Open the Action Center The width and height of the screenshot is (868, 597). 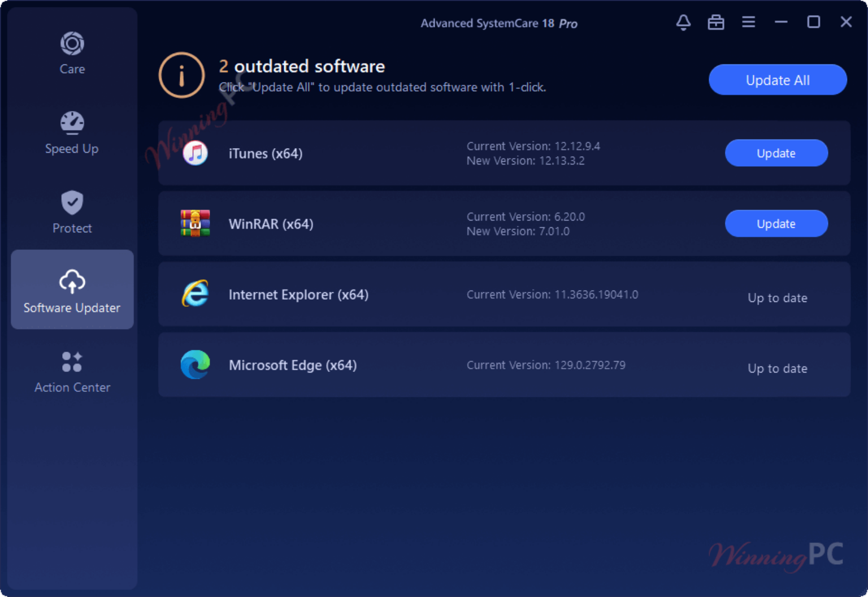tap(72, 370)
